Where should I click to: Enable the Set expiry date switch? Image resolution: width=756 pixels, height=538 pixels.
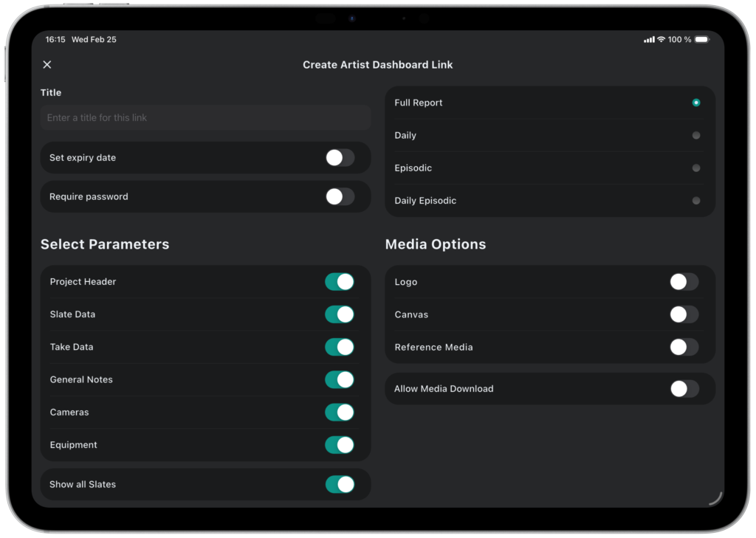click(x=340, y=158)
